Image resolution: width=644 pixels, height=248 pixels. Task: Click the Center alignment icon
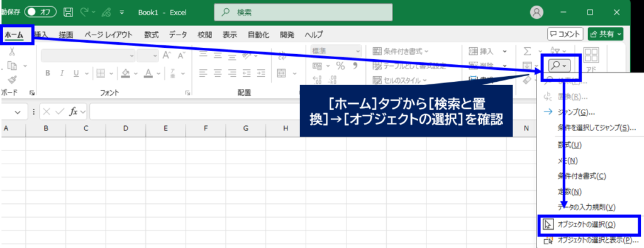point(218,73)
